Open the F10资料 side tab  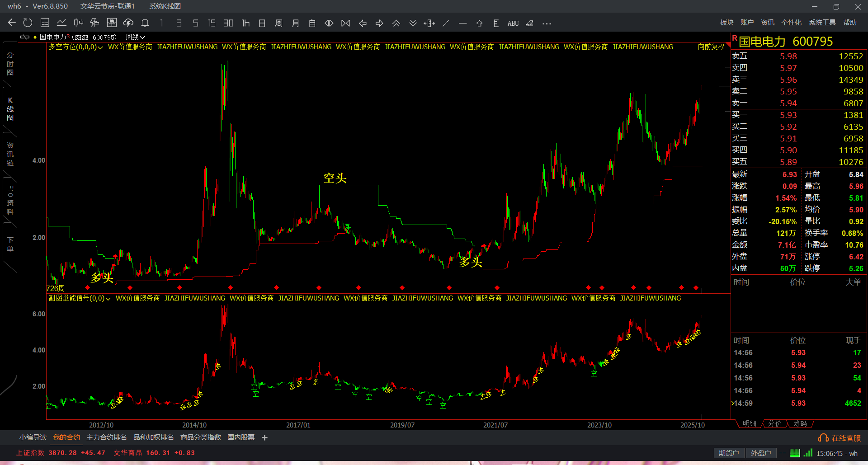(x=10, y=200)
